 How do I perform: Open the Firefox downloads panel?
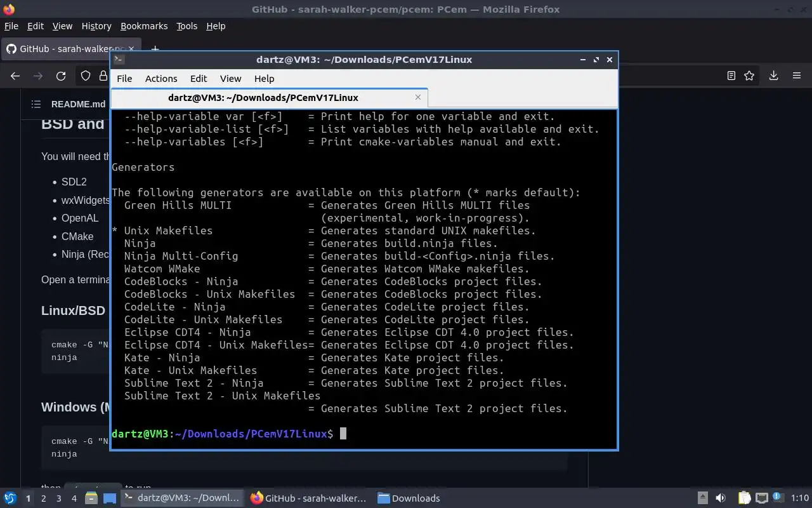pos(773,76)
